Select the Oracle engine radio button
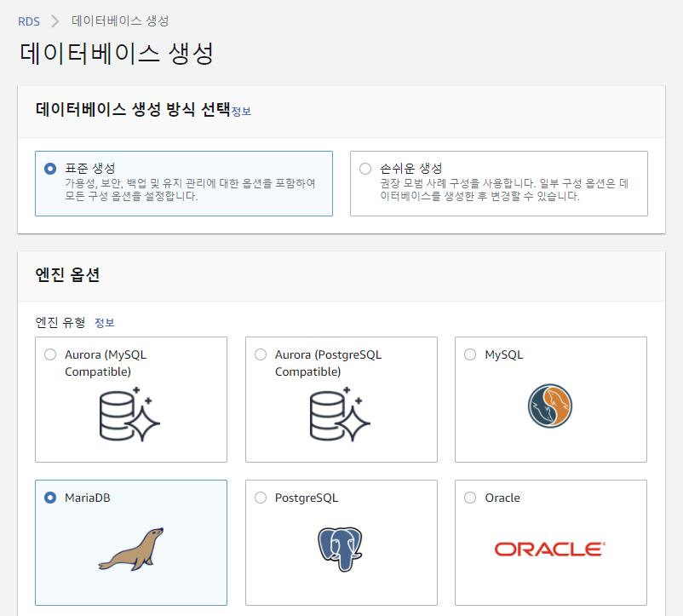 [470, 498]
